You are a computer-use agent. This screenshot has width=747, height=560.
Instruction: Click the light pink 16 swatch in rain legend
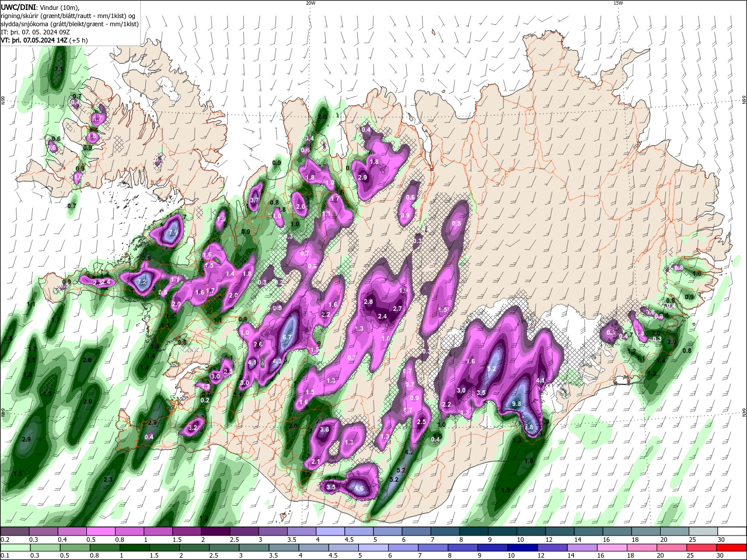click(x=612, y=548)
